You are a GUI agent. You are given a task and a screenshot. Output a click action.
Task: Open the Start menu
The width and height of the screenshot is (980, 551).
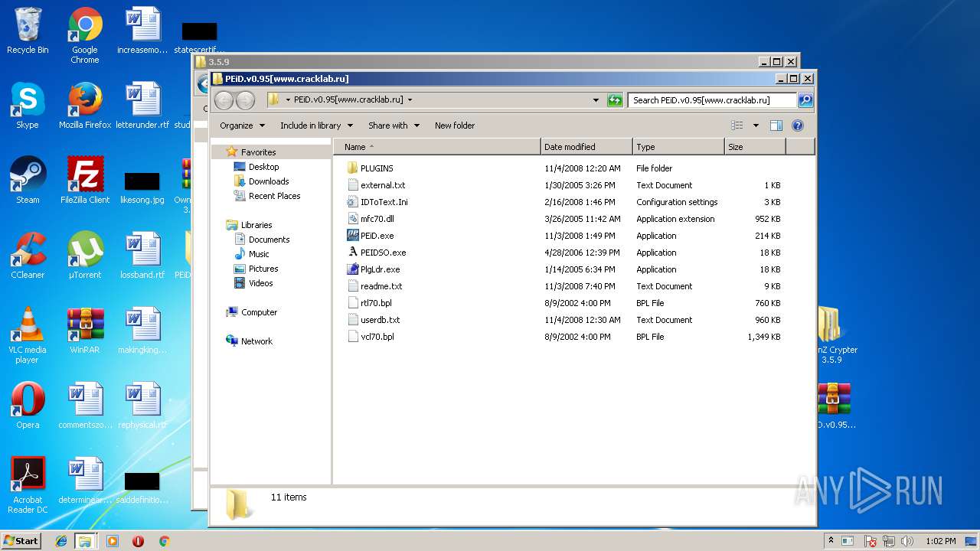[21, 540]
